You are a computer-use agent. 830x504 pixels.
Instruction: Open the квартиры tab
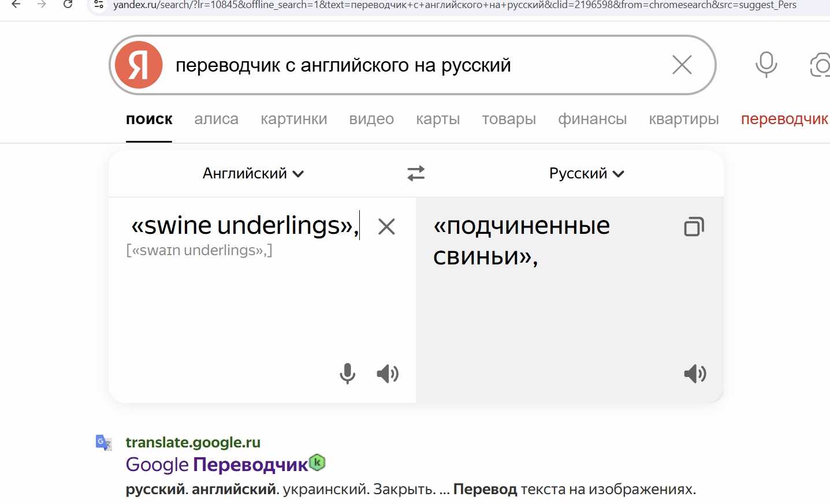pyautogui.click(x=684, y=119)
